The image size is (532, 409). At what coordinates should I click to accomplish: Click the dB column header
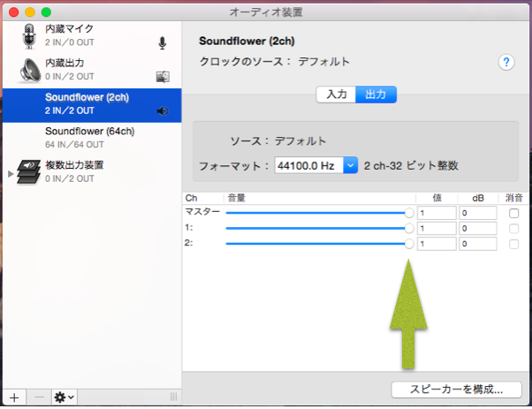coord(478,198)
